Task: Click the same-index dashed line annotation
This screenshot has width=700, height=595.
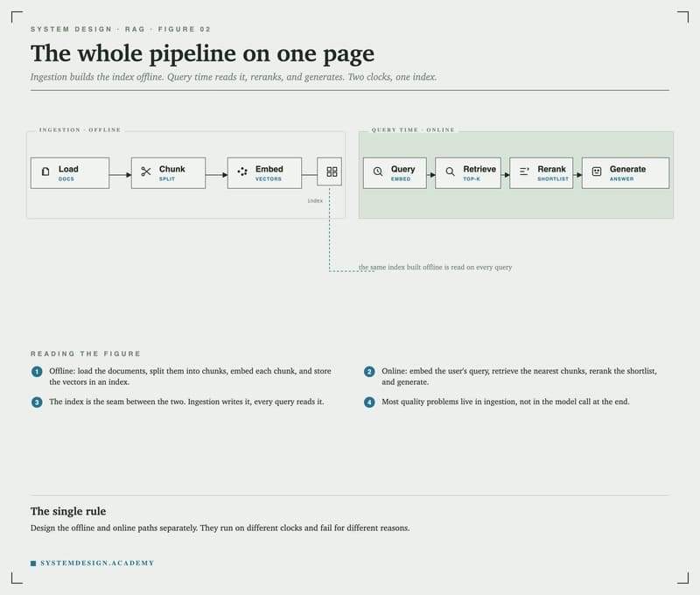Action: click(435, 268)
